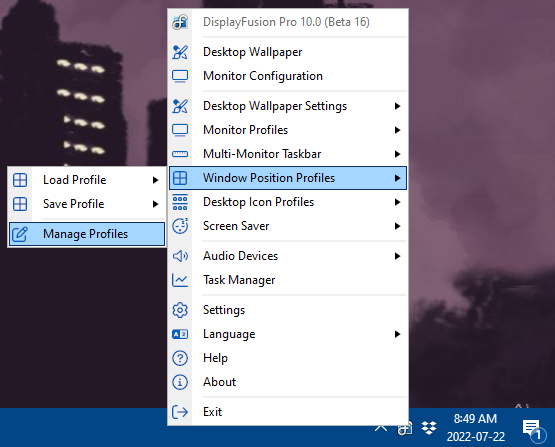Open the notification center icon
The image size is (555, 447).
coord(533,430)
